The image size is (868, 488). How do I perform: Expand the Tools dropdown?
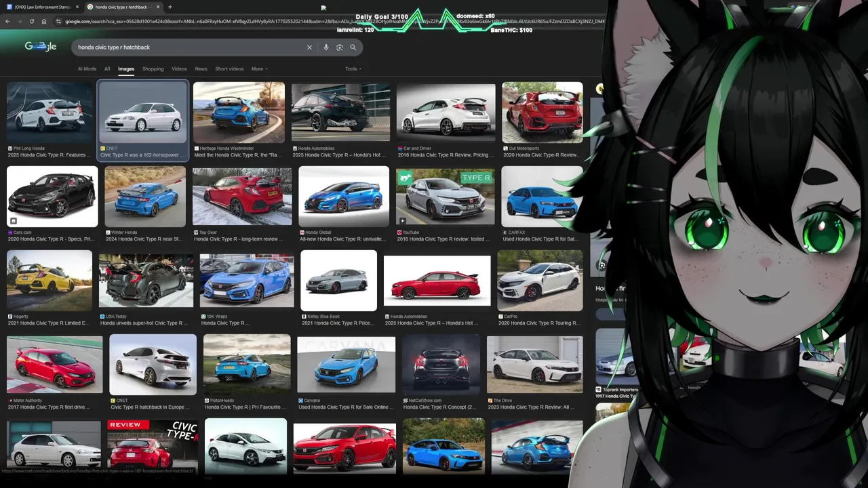tap(353, 68)
